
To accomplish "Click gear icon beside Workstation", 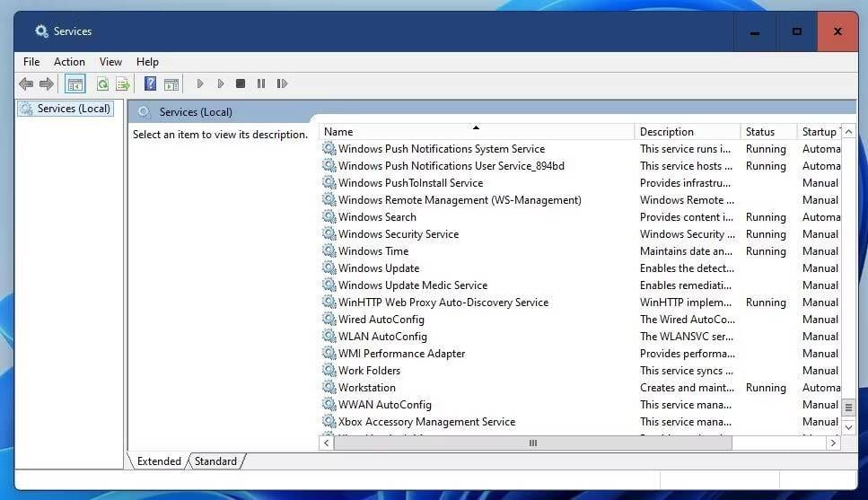I will tap(329, 387).
